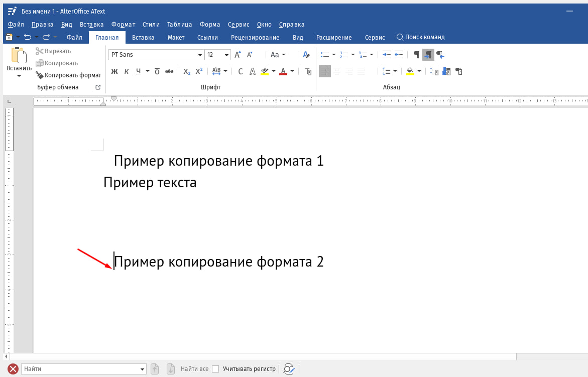This screenshot has width=588, height=377.
Task: Click the horizontal scrollbar
Action: point(263,356)
